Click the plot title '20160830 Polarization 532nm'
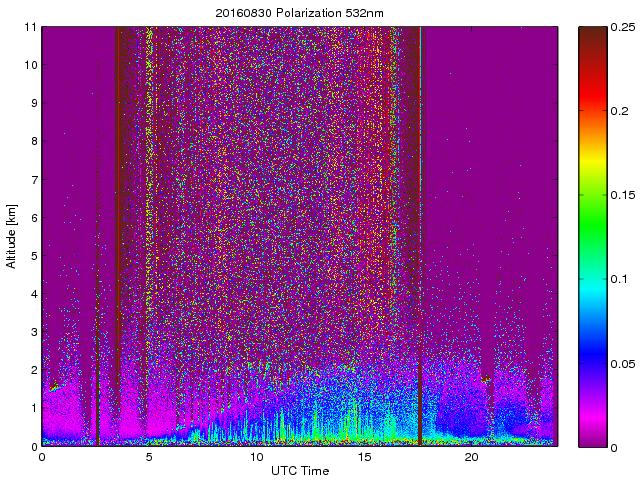Image resolution: width=640 pixels, height=480 pixels. click(x=300, y=13)
